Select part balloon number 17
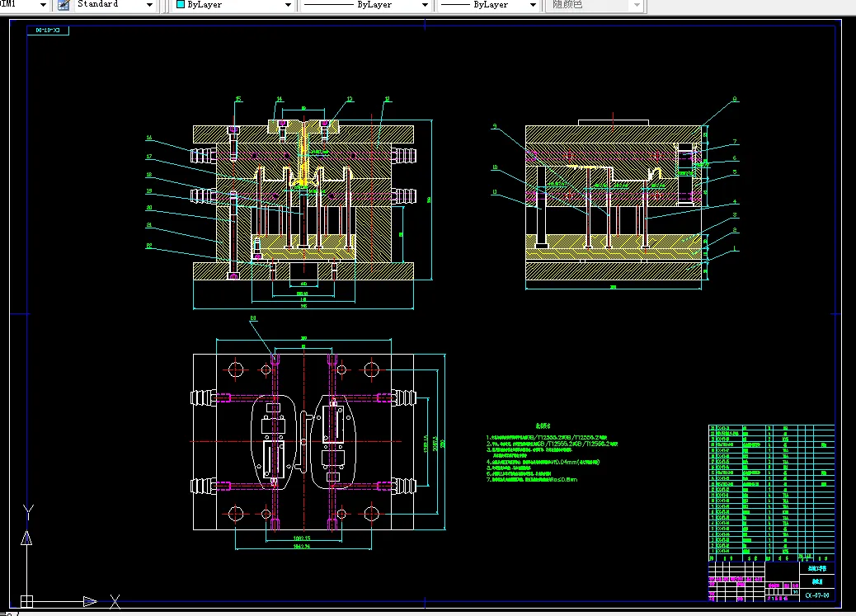 point(149,156)
